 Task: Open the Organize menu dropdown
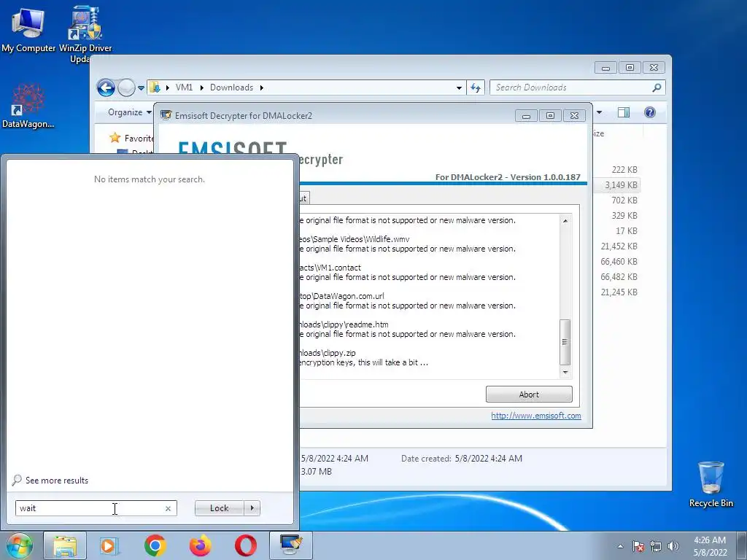point(130,112)
